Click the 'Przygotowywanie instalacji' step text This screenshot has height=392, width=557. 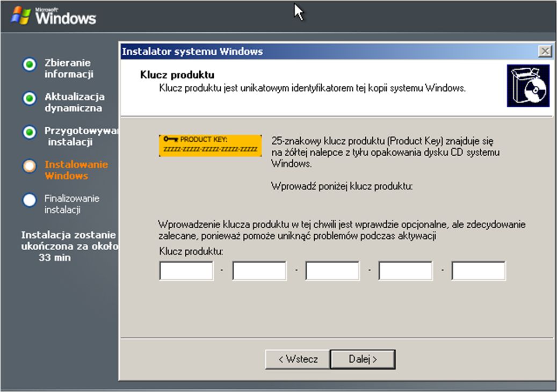click(81, 136)
